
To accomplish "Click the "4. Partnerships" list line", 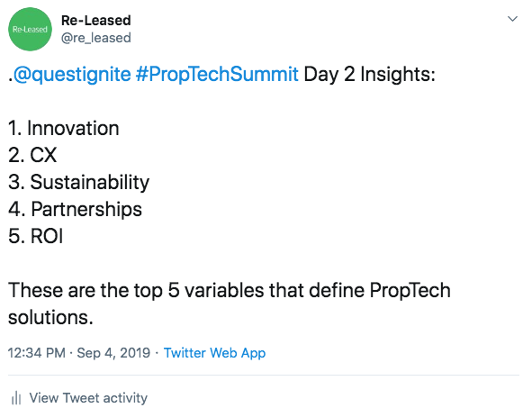I will click(x=75, y=209).
